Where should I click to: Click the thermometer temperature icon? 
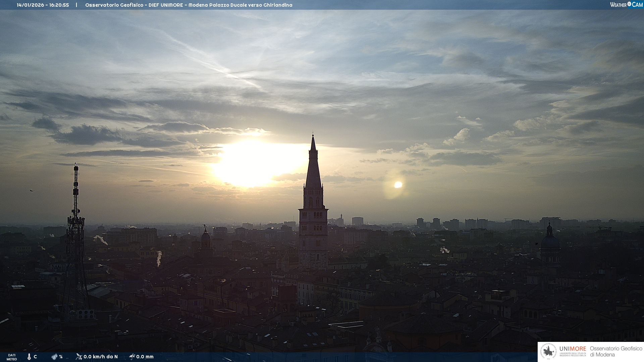pos(29,357)
